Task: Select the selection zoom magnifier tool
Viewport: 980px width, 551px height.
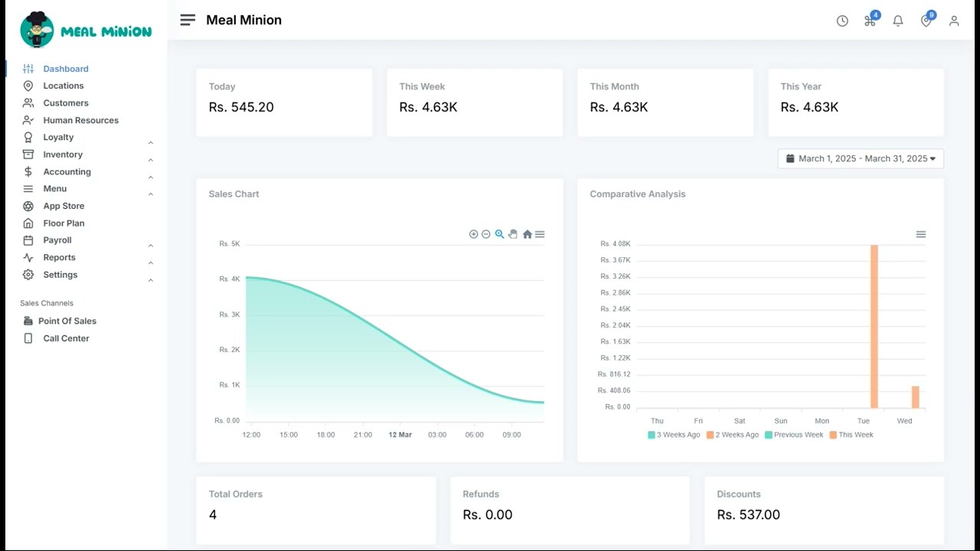Action: (x=499, y=234)
